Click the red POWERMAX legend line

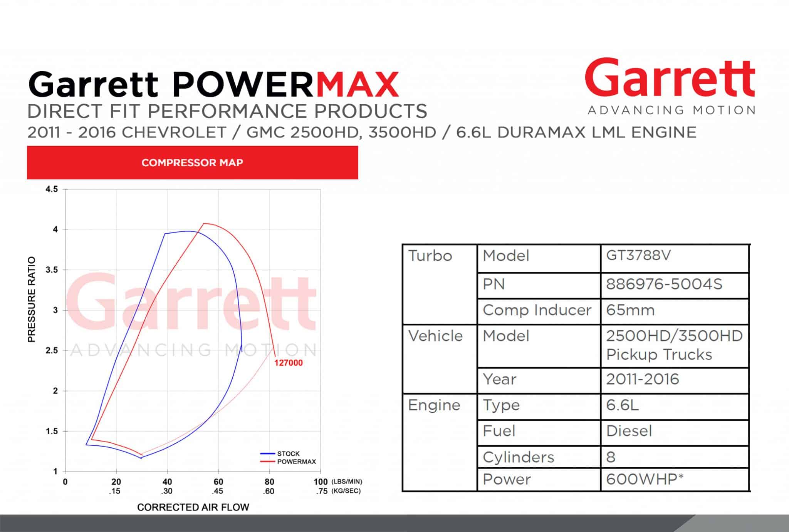(268, 461)
